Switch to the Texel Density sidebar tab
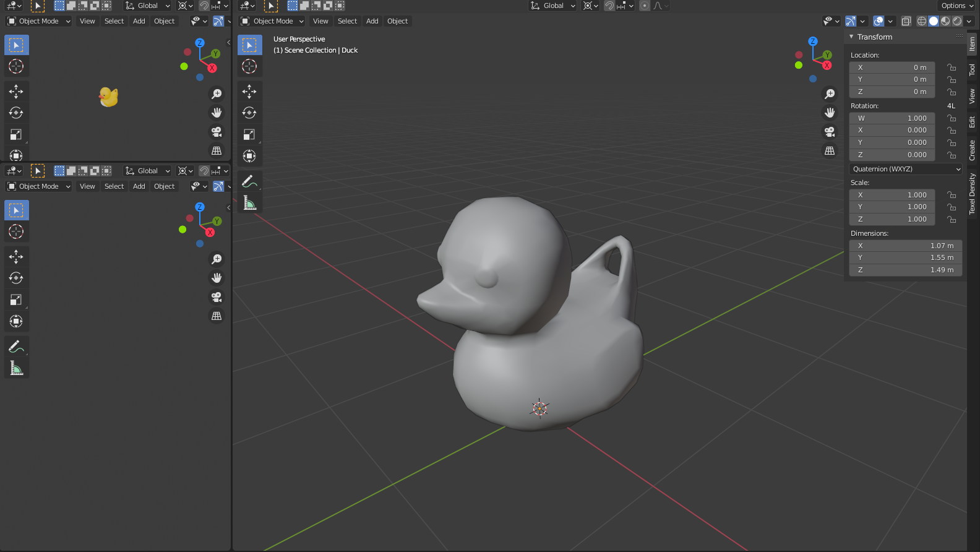 tap(972, 194)
